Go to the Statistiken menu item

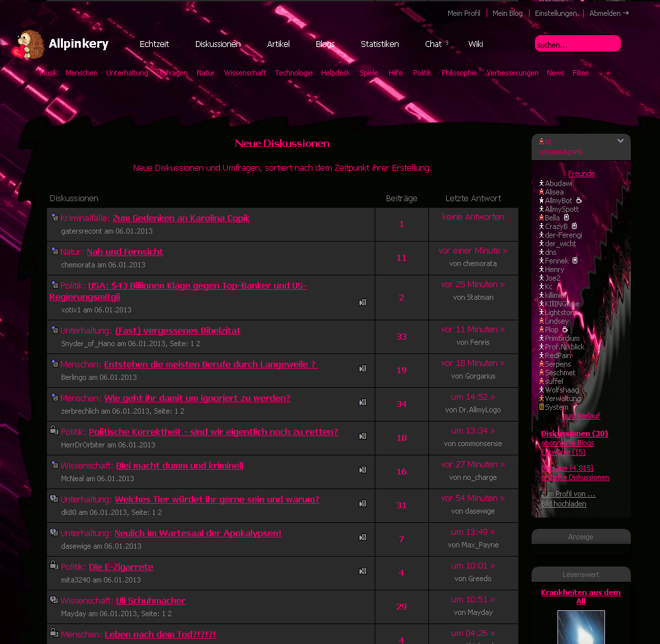point(379,44)
